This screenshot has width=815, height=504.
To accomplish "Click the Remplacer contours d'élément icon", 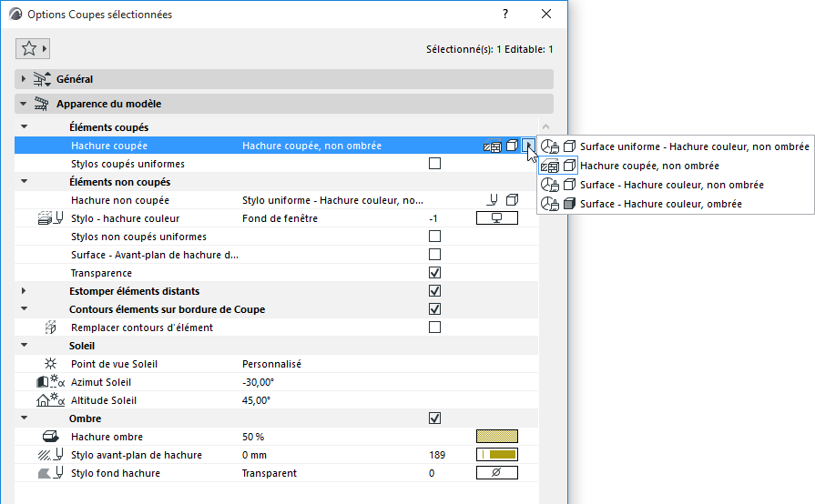I will click(x=50, y=327).
